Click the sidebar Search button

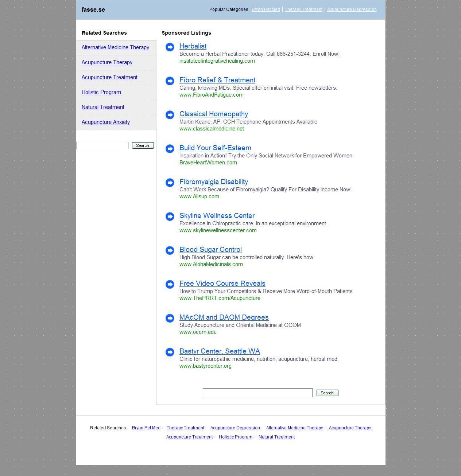[143, 145]
